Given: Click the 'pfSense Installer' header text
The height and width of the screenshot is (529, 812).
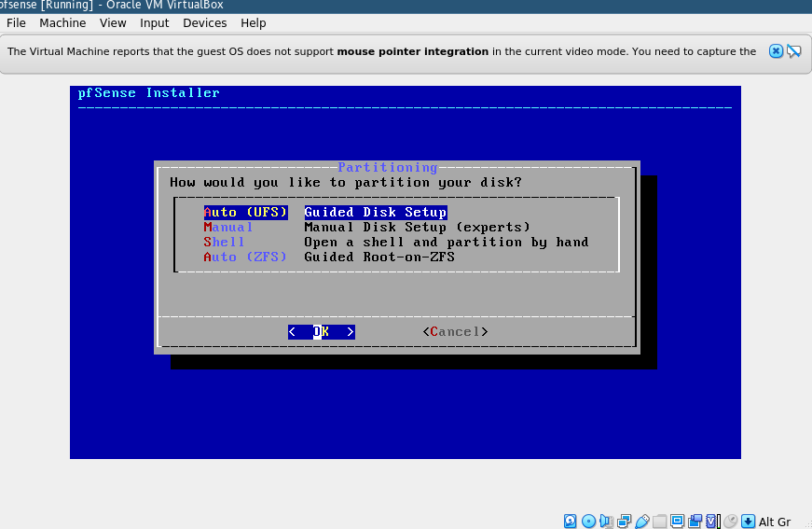Looking at the screenshot, I should [148, 93].
